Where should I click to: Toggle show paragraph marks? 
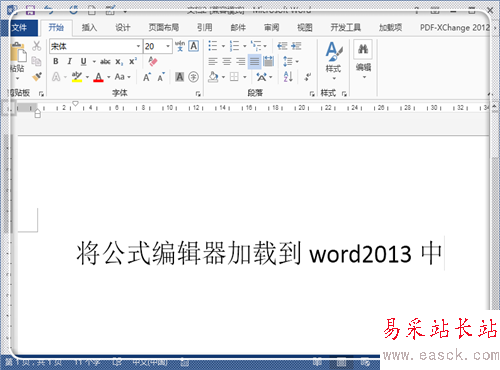click(x=307, y=77)
